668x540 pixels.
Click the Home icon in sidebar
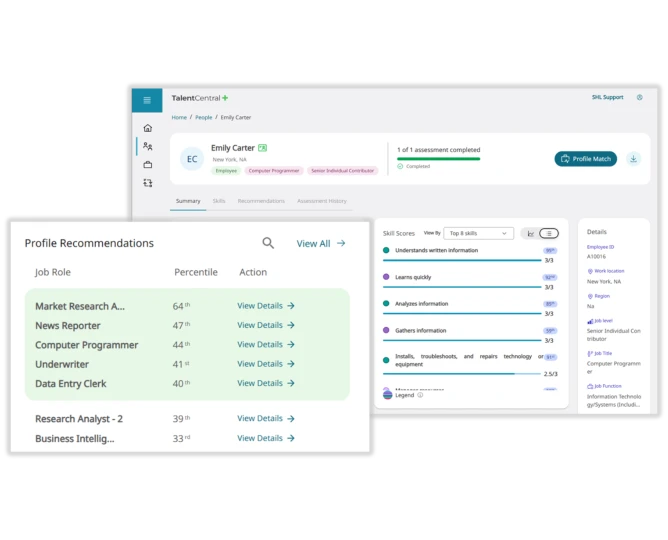(x=148, y=128)
